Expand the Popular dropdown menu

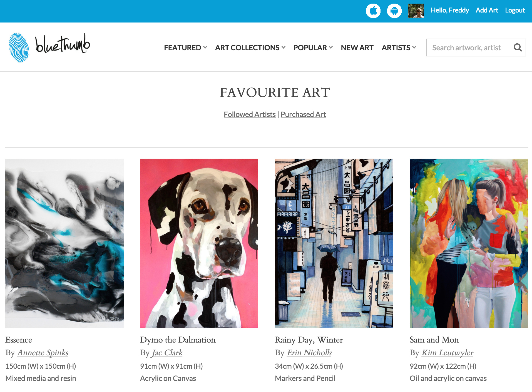point(313,48)
